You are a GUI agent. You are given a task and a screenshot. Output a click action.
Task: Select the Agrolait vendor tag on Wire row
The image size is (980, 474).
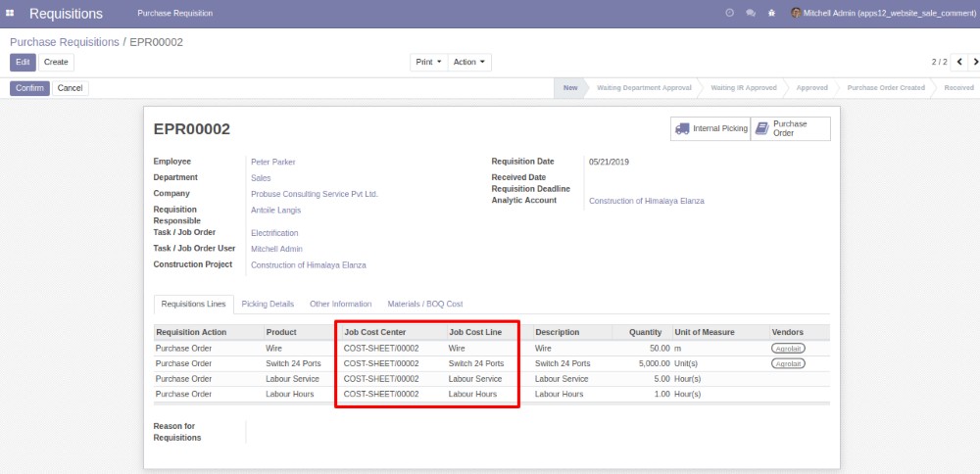pyautogui.click(x=788, y=348)
